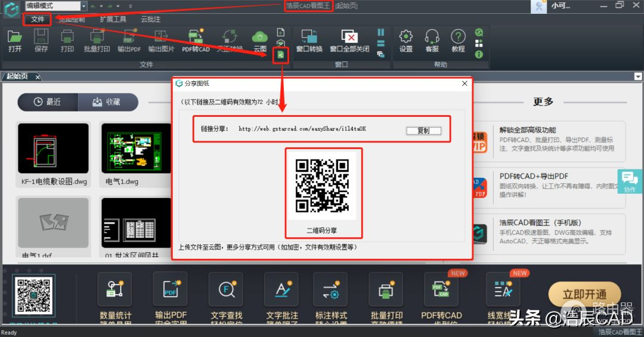The height and width of the screenshot is (337, 644).
Task: Click the 文字批注 text annotation icon
Action: tap(281, 289)
